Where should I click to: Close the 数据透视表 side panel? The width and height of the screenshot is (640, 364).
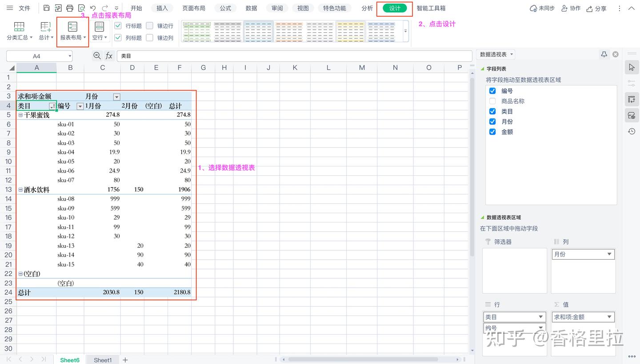[x=616, y=54]
